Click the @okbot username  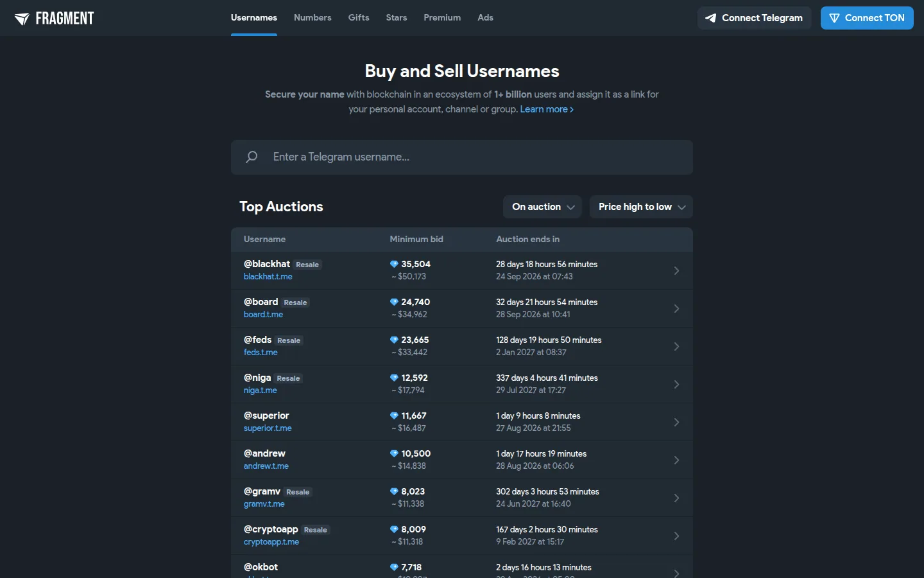(261, 567)
